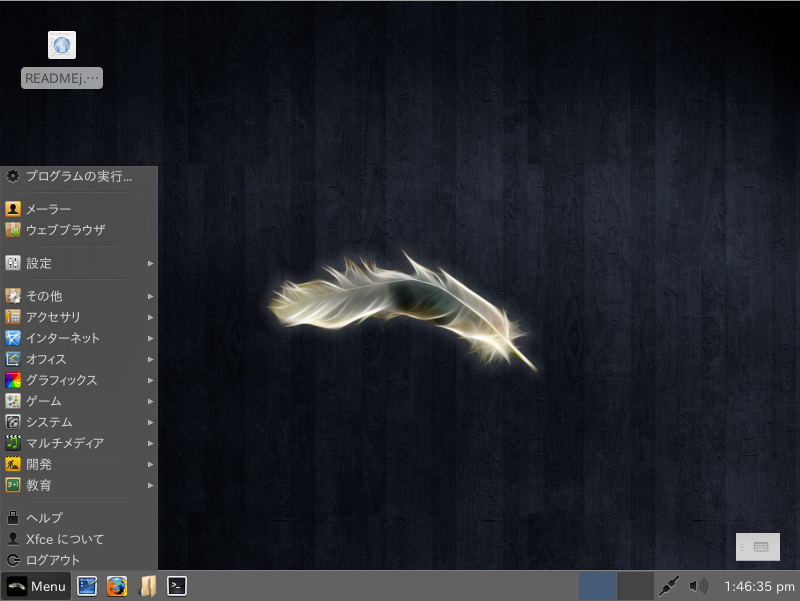Click the 設定 settings icon
Image resolution: width=800 pixels, height=601 pixels.
[x=13, y=263]
